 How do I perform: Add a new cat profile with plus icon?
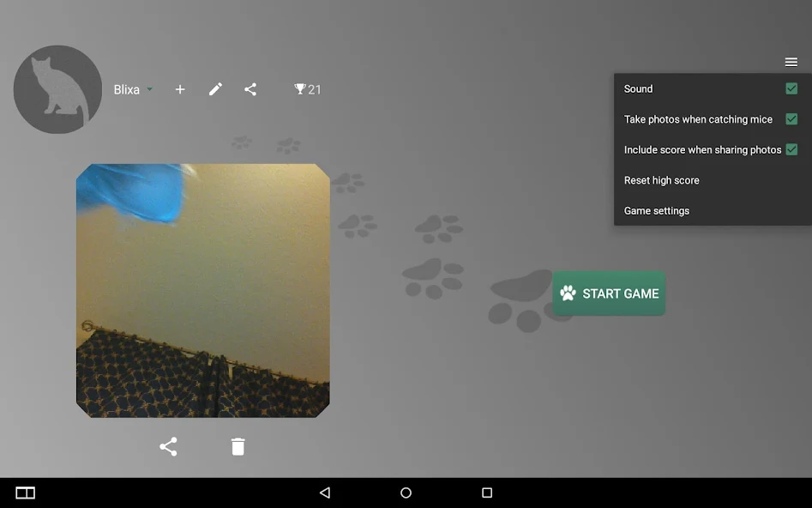point(180,89)
